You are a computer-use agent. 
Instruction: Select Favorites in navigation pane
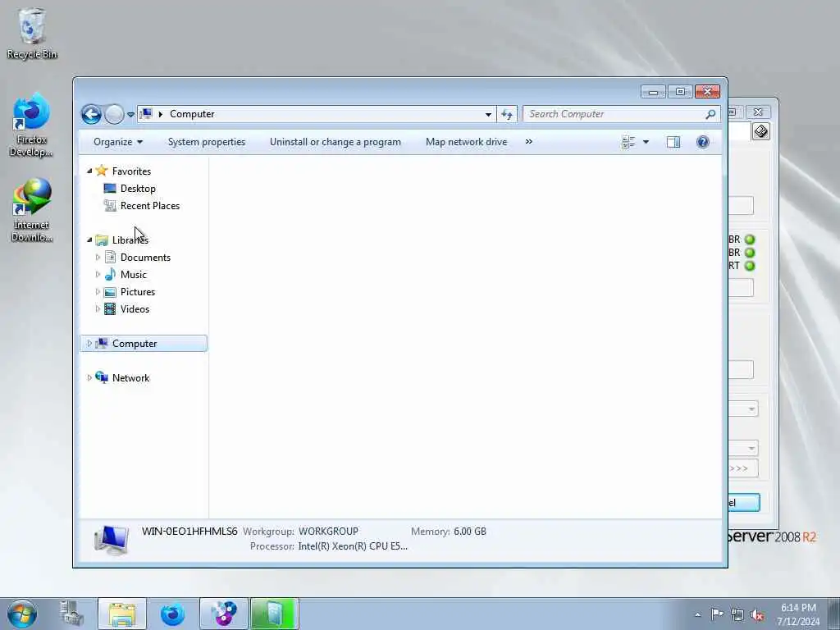[131, 171]
